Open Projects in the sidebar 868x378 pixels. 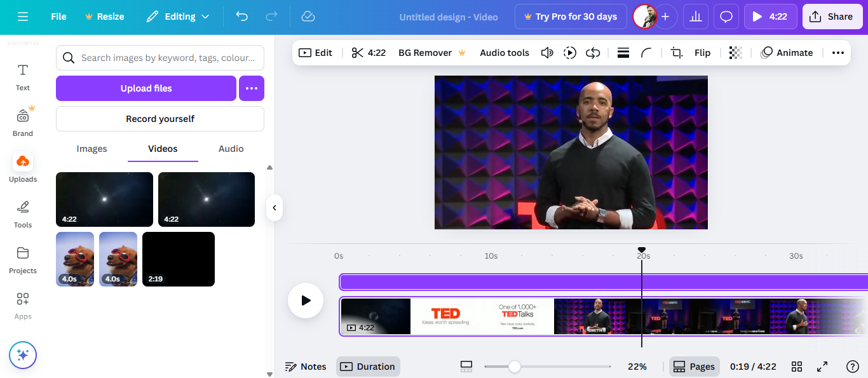(23, 260)
